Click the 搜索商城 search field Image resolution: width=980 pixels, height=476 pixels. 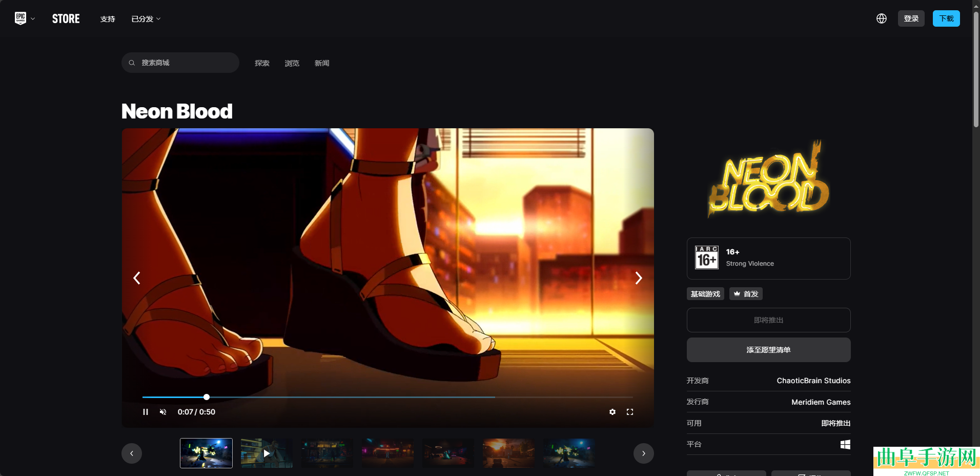pos(180,63)
